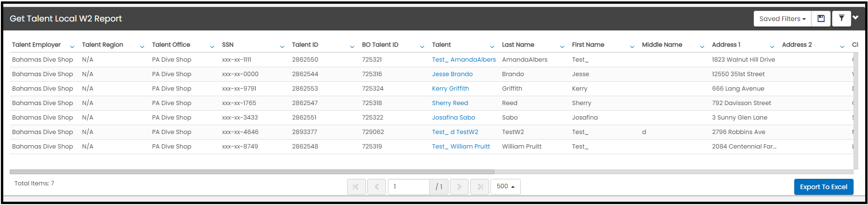Open Middle Name column menu chevron
Viewport: 868px width, 205px height.
(x=702, y=47)
